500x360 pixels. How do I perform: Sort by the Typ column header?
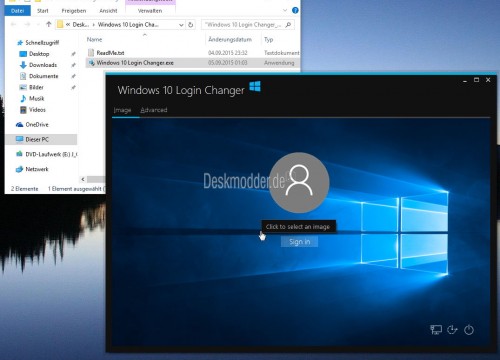pyautogui.click(x=269, y=39)
